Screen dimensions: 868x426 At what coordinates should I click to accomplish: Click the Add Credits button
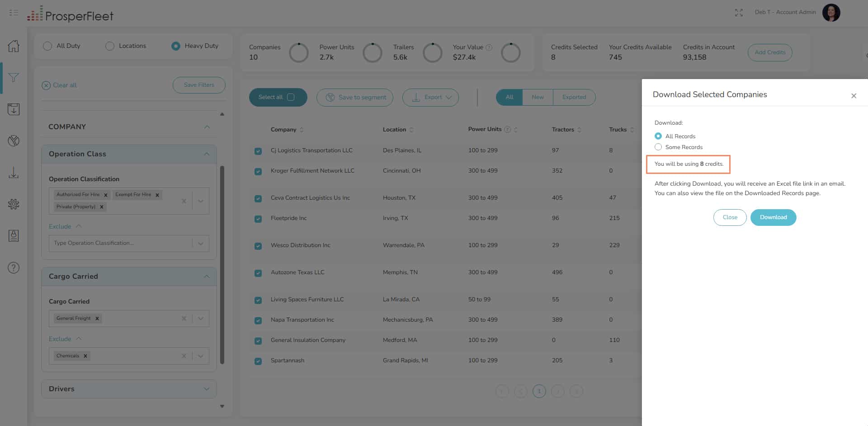[x=770, y=52]
